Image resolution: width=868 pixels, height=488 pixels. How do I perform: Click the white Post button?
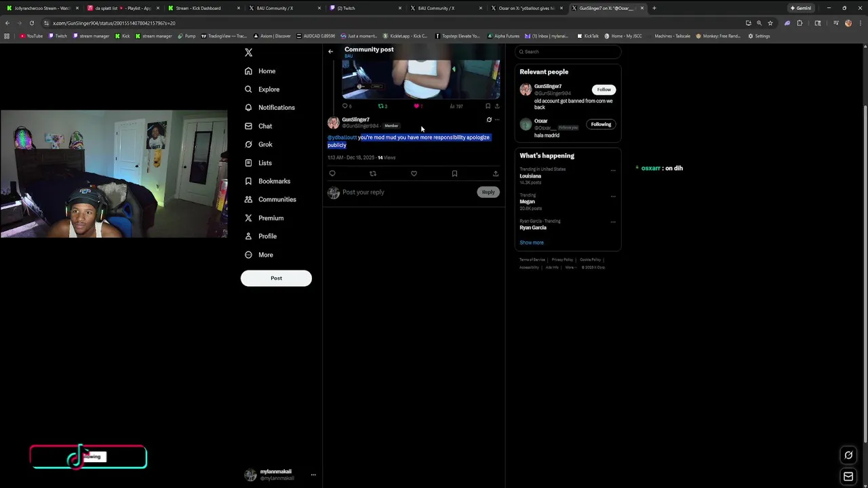pos(276,278)
